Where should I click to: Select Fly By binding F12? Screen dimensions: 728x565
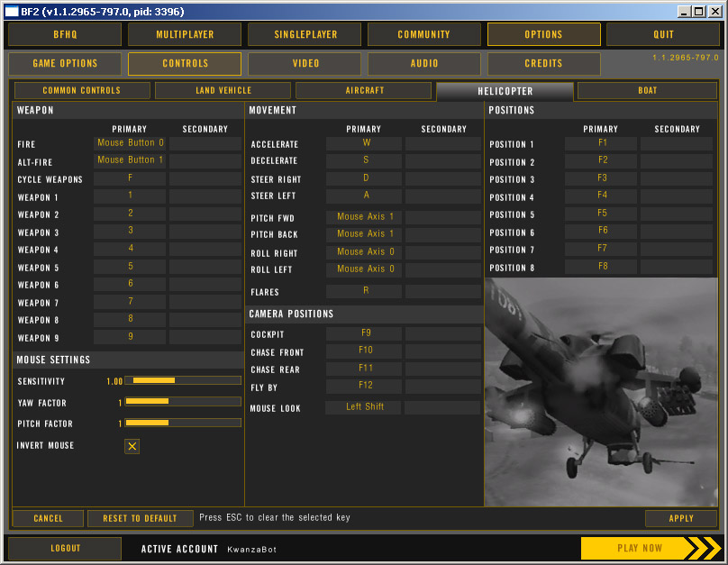click(x=364, y=386)
